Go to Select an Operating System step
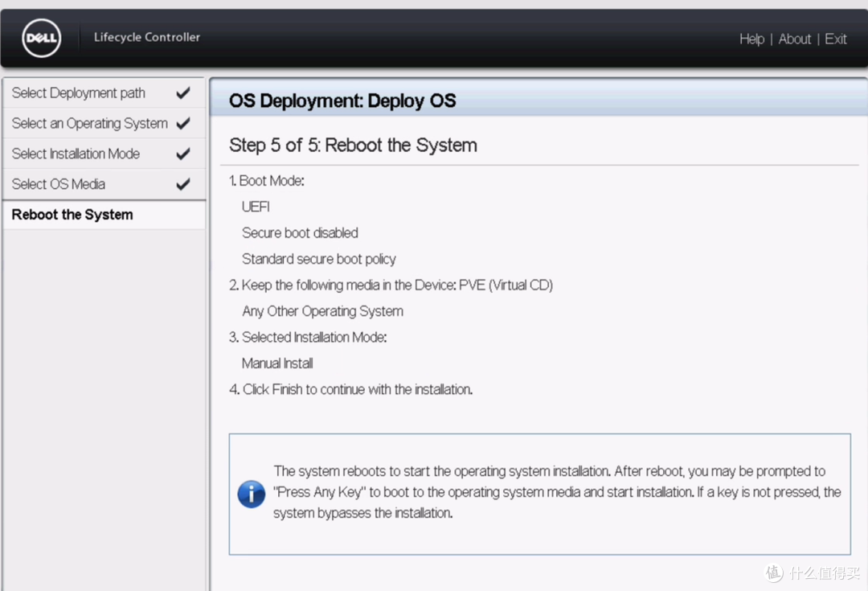868x591 pixels. click(x=89, y=124)
